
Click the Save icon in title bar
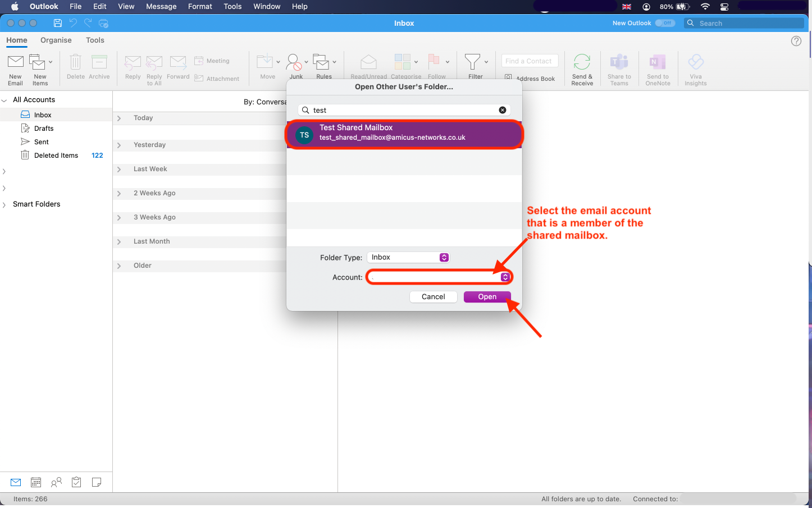58,23
